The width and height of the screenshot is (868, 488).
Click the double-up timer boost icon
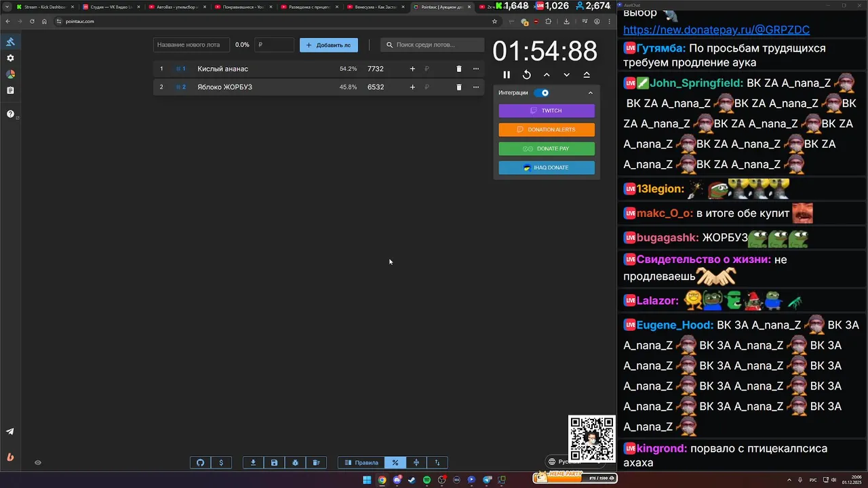(587, 75)
